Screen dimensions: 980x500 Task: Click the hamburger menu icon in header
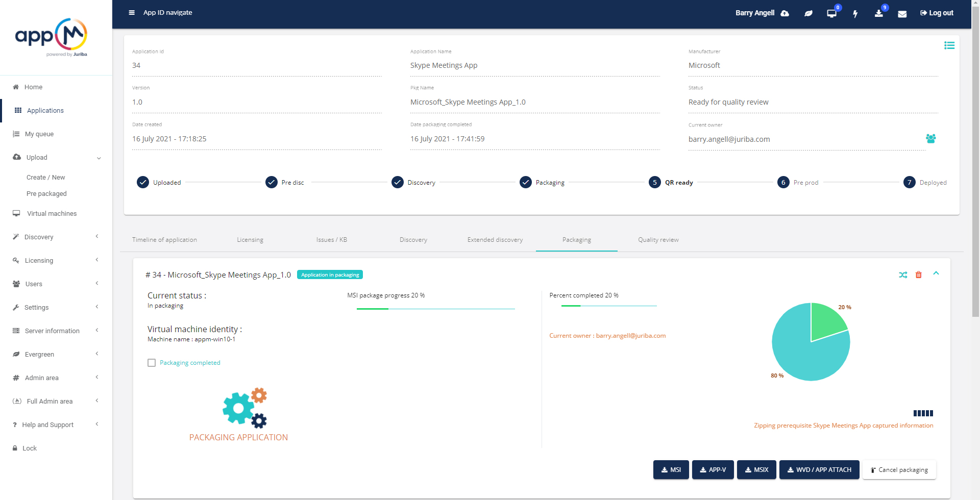132,13
